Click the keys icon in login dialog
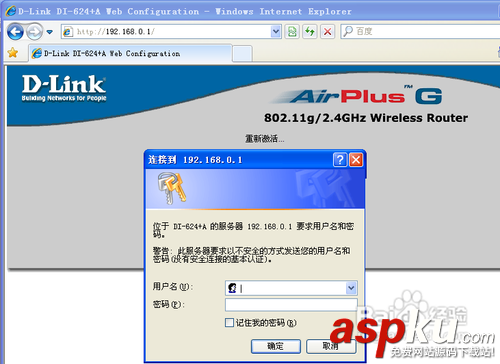Viewport: 500px width, 364px height. point(172,188)
